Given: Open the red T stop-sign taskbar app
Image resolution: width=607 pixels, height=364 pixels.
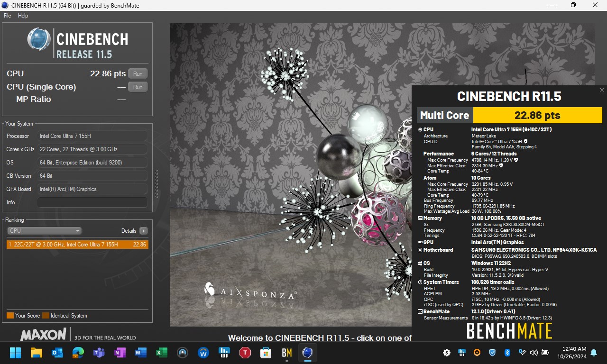Looking at the screenshot, I should click(x=245, y=353).
